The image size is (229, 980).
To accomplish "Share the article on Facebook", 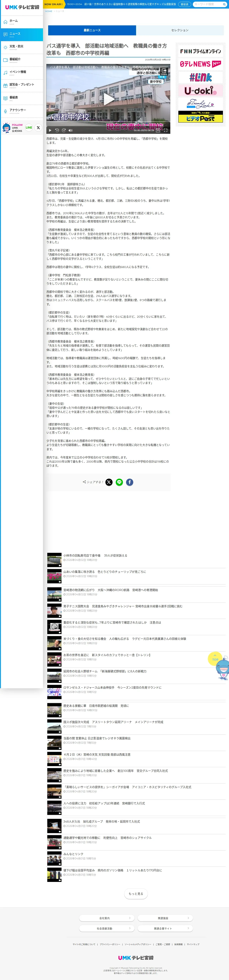I will [129, 482].
